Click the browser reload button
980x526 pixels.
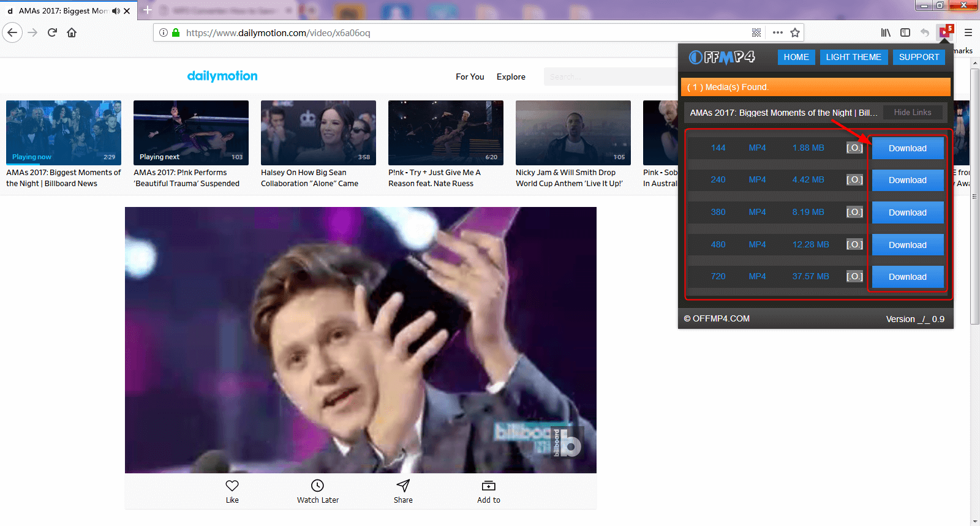click(x=52, y=32)
